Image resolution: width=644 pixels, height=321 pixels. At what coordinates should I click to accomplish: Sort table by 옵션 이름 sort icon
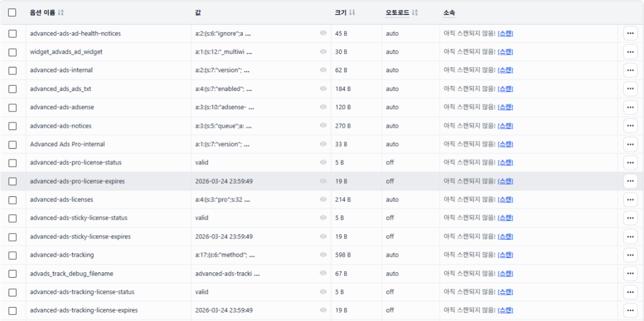[x=61, y=13]
